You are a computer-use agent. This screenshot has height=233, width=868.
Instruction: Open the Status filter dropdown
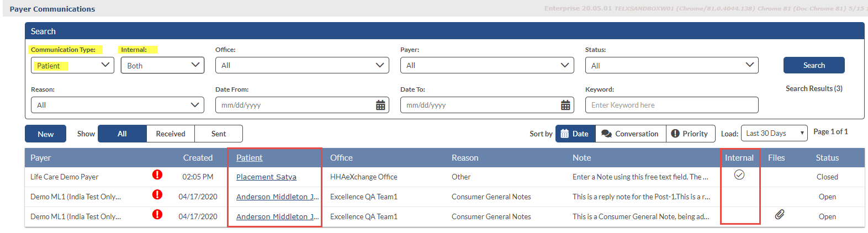(671, 65)
